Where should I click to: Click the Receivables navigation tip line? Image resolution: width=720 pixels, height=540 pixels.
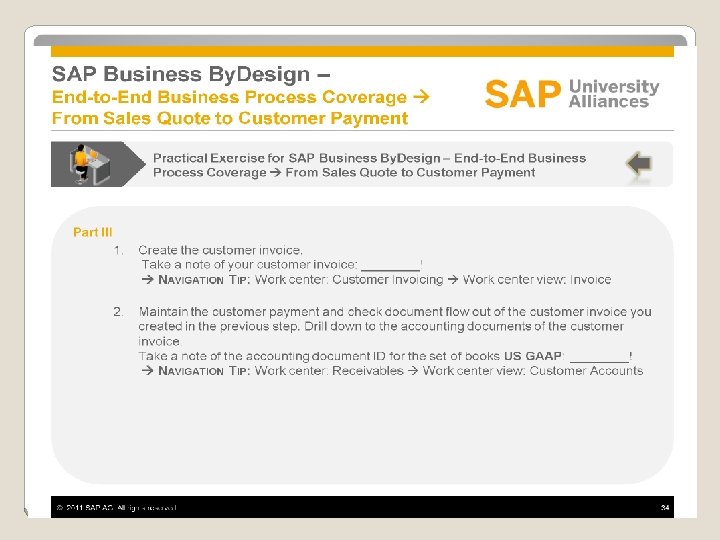[392, 371]
